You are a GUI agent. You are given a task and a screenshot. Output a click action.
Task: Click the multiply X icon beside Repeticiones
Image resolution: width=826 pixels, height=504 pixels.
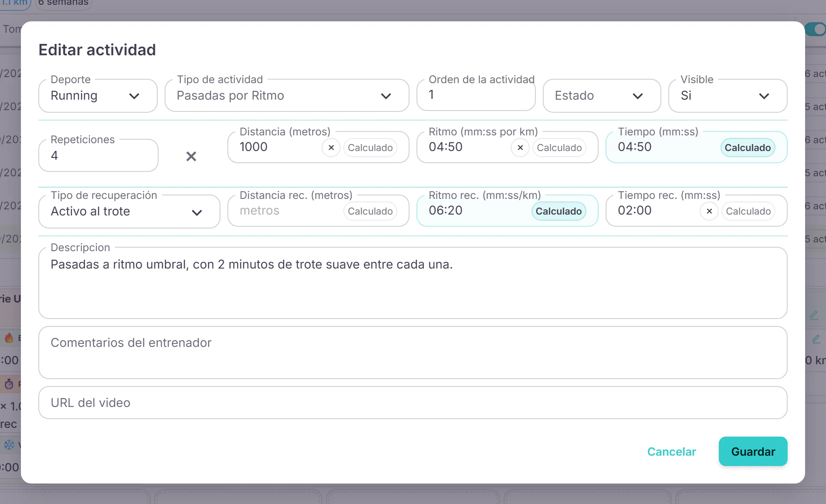(x=191, y=156)
